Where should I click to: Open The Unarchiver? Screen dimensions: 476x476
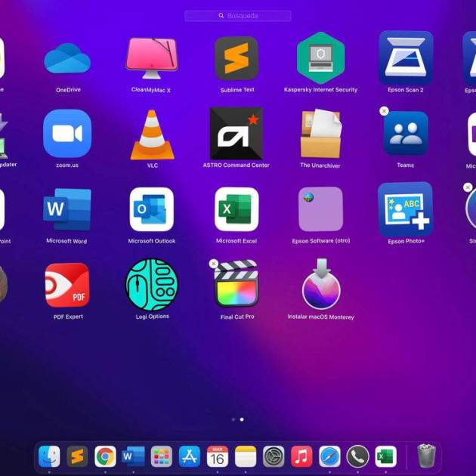(x=320, y=133)
